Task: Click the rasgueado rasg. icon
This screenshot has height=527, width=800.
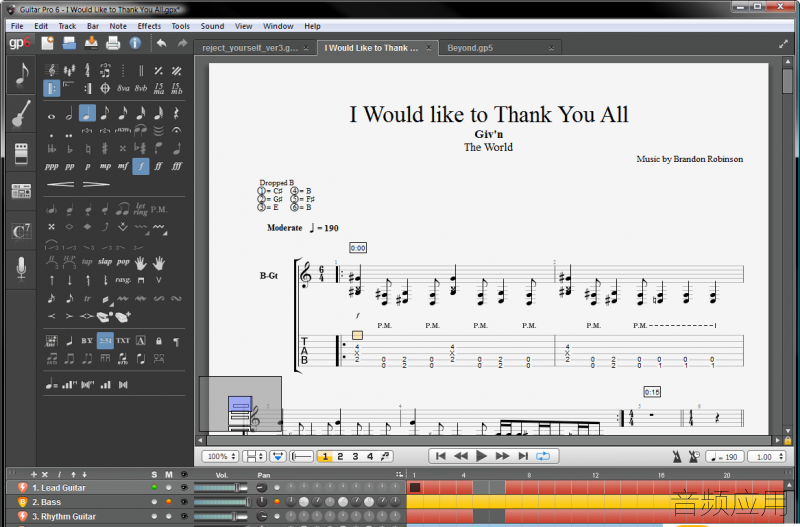Action: pyautogui.click(x=123, y=280)
